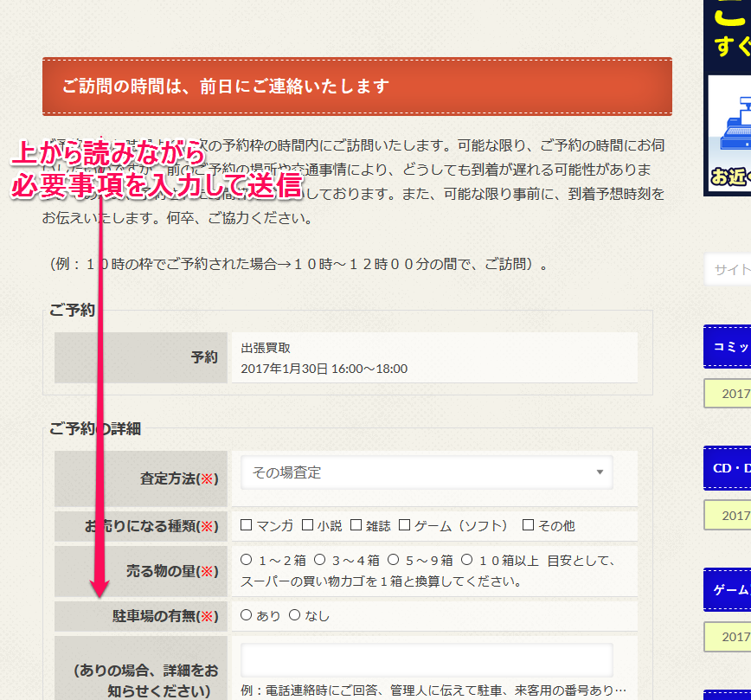Viewport: 751px width, 700px height.
Task: Open the コミック sidebar category heading
Action: point(728,346)
